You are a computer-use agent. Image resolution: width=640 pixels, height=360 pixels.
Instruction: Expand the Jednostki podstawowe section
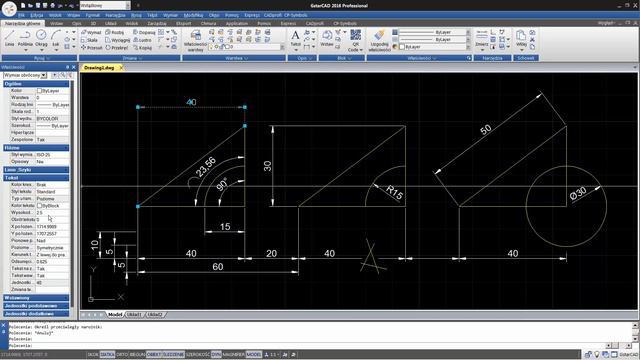tap(36, 306)
